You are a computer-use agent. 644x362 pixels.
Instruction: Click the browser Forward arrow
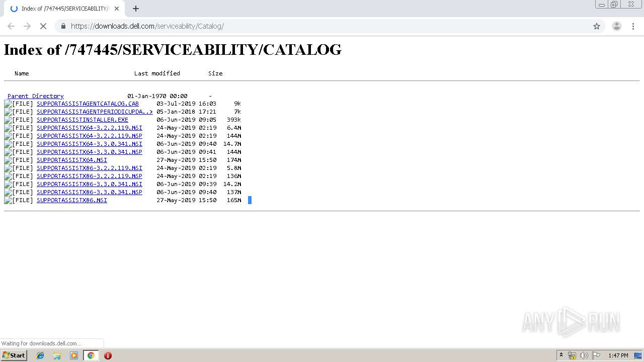(27, 26)
